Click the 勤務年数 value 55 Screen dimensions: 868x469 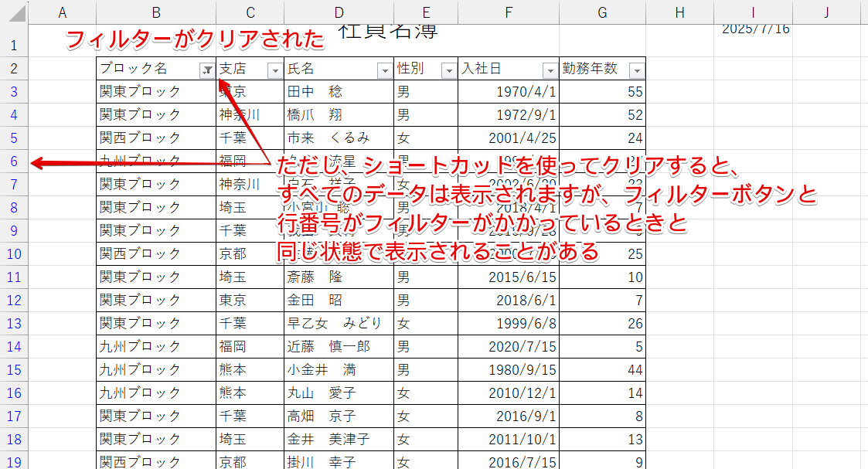coord(602,91)
